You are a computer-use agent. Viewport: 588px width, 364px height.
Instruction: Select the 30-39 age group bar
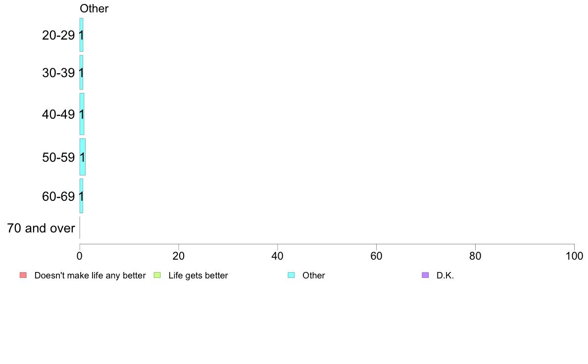point(81,72)
